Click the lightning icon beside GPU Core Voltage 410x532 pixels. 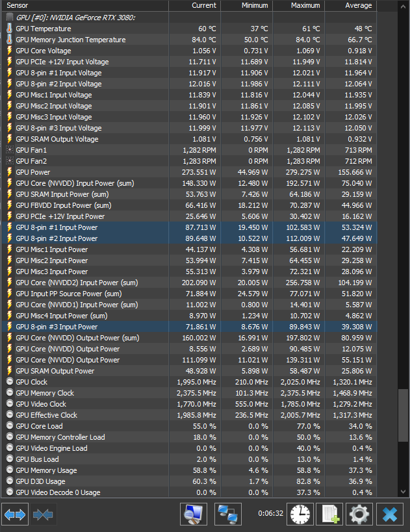click(10, 51)
